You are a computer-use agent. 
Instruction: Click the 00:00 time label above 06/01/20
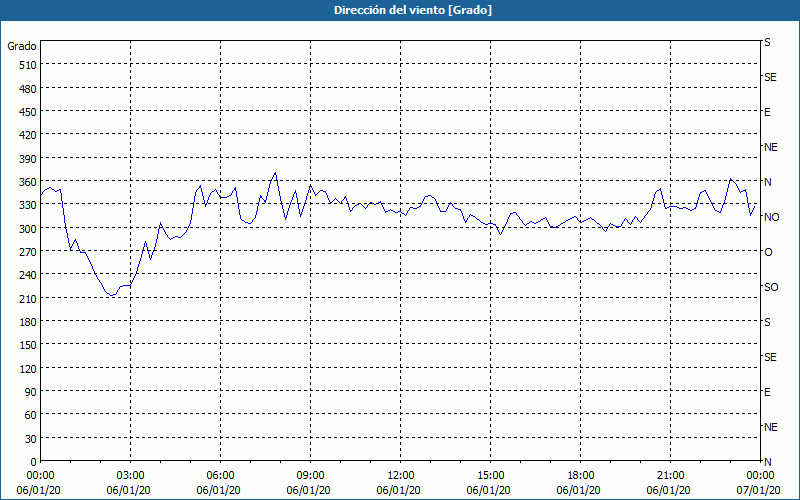(40, 476)
